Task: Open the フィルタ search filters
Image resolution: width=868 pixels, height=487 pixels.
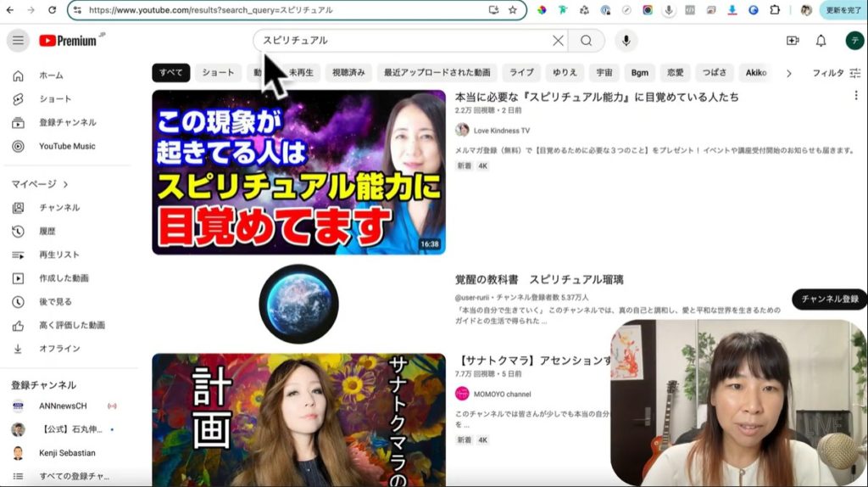Action: (836, 73)
